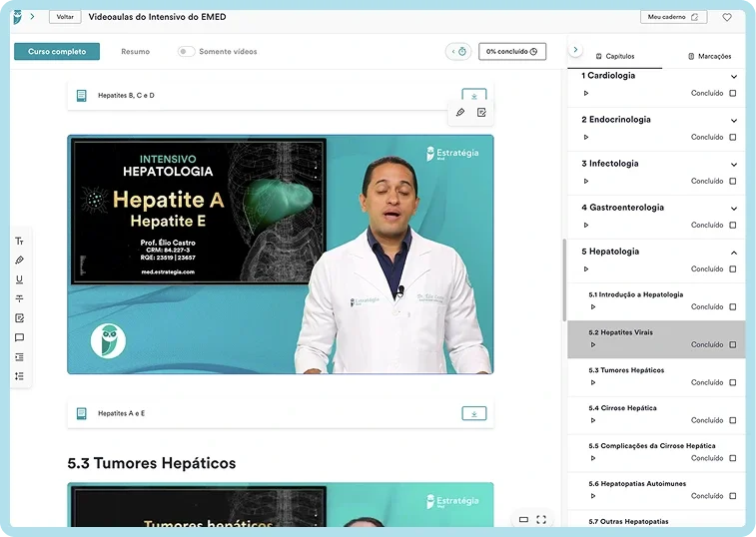Check Concluído for 5.3 Tumores Hepáticos

[733, 382]
